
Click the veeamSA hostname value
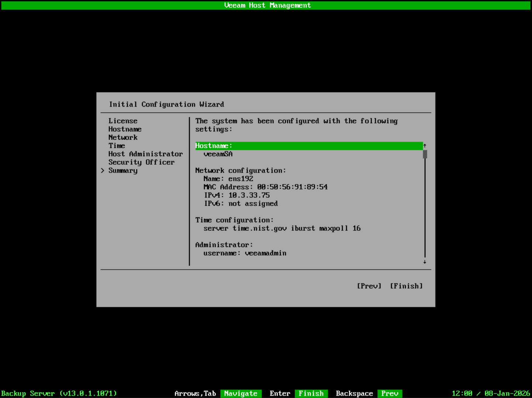(x=218, y=154)
